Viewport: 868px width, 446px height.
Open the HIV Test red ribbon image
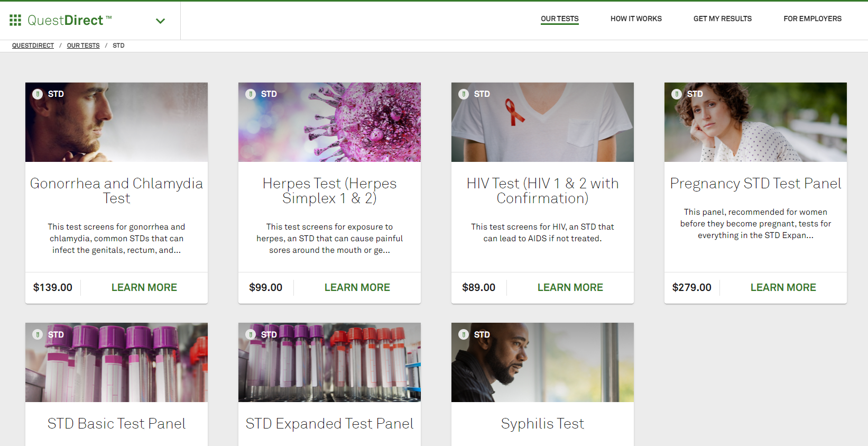542,122
